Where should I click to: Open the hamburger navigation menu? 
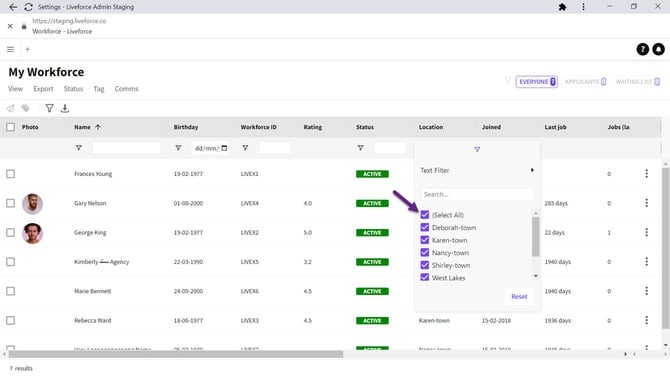tap(10, 49)
